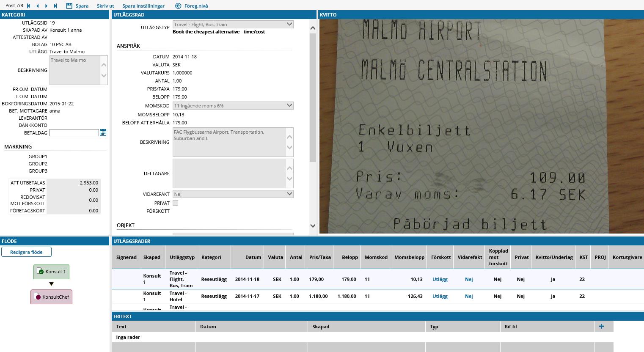
Task: Toggle the Privat checkbox
Action: 175,203
